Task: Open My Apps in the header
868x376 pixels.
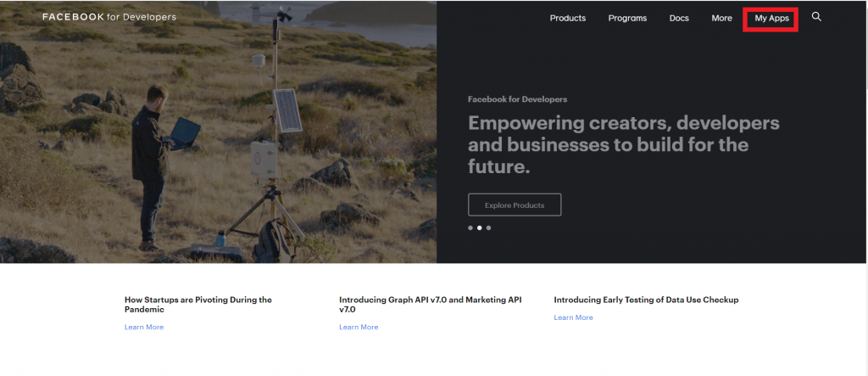Action: click(x=771, y=18)
